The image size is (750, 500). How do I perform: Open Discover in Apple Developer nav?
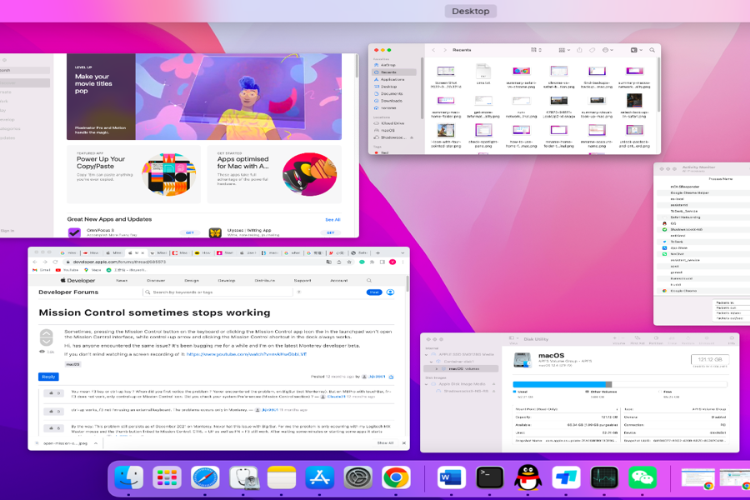[x=156, y=280]
